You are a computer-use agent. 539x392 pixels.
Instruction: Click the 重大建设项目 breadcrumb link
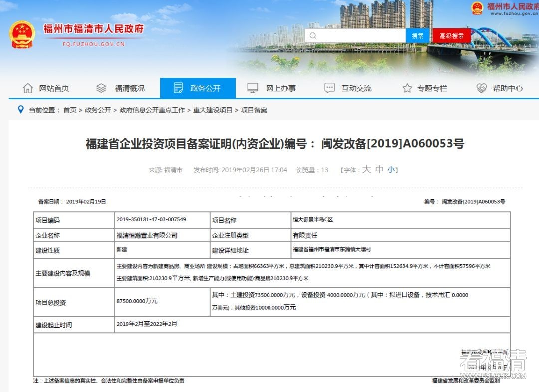[213, 110]
